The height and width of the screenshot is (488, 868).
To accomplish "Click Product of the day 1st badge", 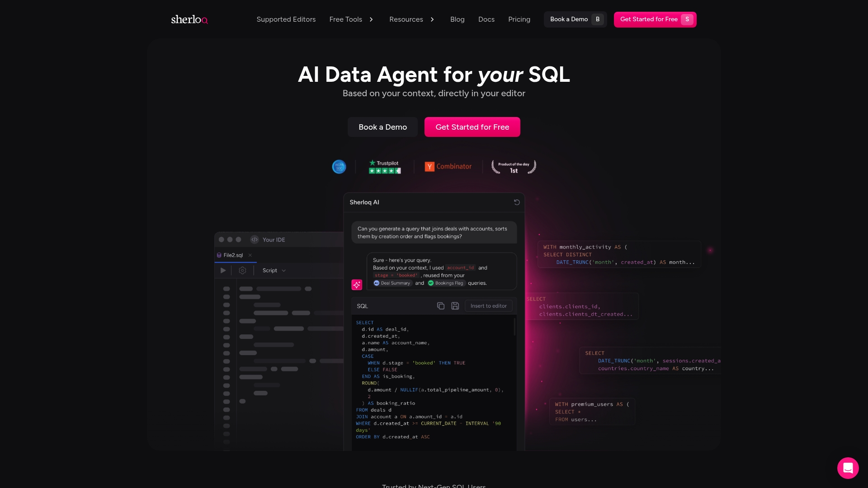I will [x=514, y=167].
